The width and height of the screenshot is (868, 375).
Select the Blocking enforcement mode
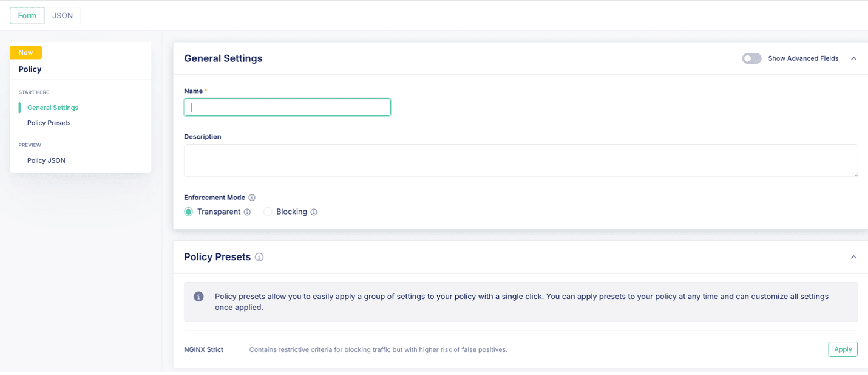268,212
